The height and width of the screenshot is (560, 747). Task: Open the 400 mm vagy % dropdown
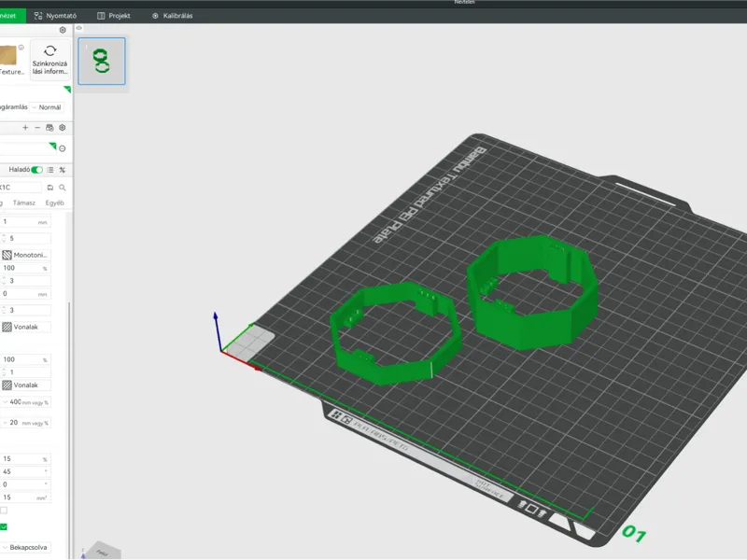(26, 402)
